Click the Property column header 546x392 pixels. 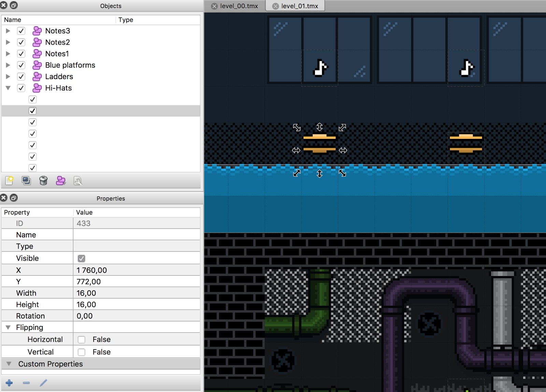pyautogui.click(x=37, y=212)
